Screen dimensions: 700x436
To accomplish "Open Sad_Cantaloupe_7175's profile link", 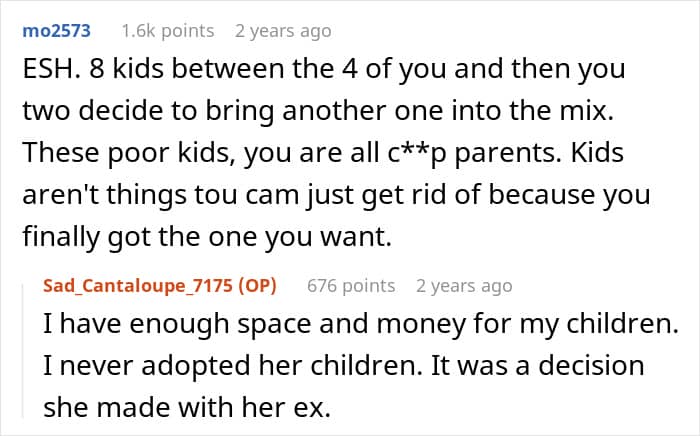I will (x=138, y=286).
